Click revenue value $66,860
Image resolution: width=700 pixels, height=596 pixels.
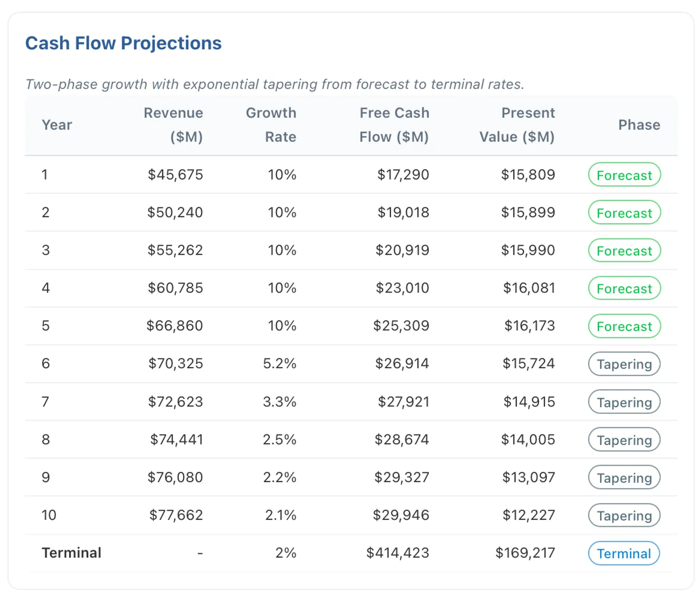[175, 326]
